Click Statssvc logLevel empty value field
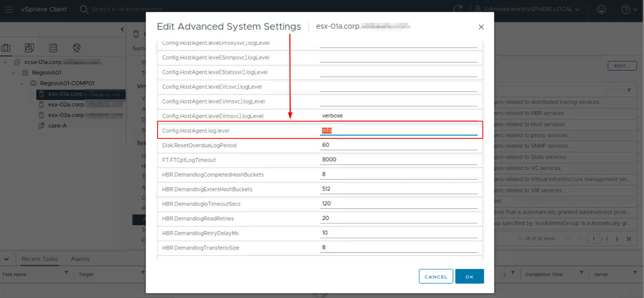The image size is (644, 298). (398, 72)
